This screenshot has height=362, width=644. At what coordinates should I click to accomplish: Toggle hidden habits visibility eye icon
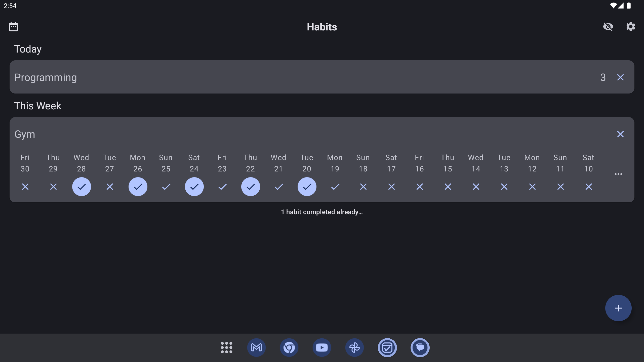coord(608,27)
